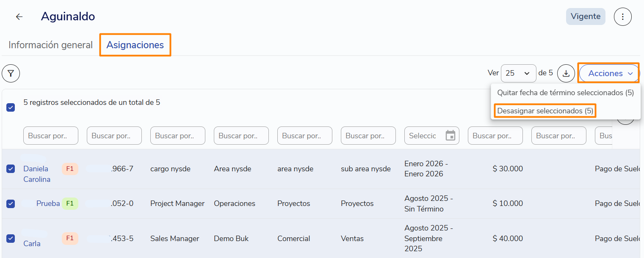Screen dimensions: 644x258
Task: Switch to the Información general tab
Action: point(50,45)
